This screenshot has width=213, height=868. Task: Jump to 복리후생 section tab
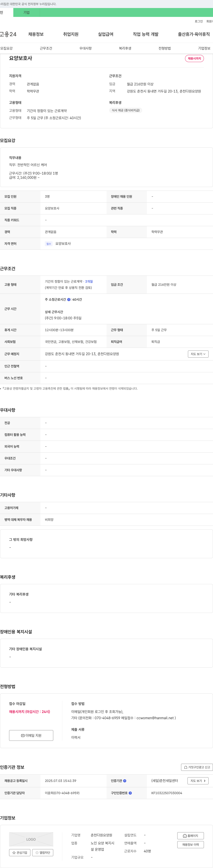(125, 48)
